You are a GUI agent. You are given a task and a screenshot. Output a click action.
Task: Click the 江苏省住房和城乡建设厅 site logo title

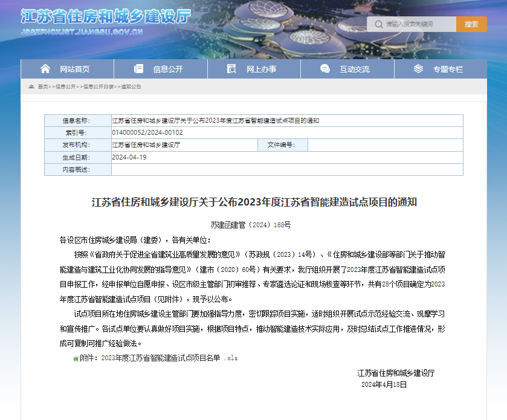pos(106,16)
